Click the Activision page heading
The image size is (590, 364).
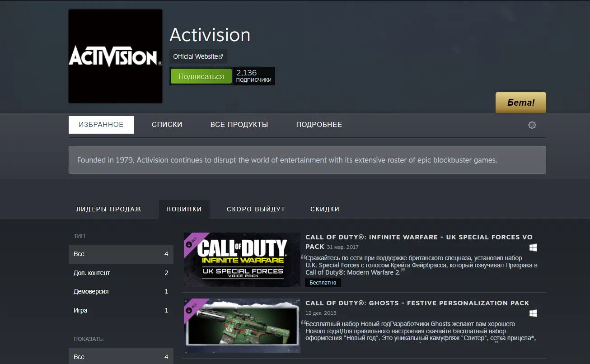pyautogui.click(x=210, y=35)
